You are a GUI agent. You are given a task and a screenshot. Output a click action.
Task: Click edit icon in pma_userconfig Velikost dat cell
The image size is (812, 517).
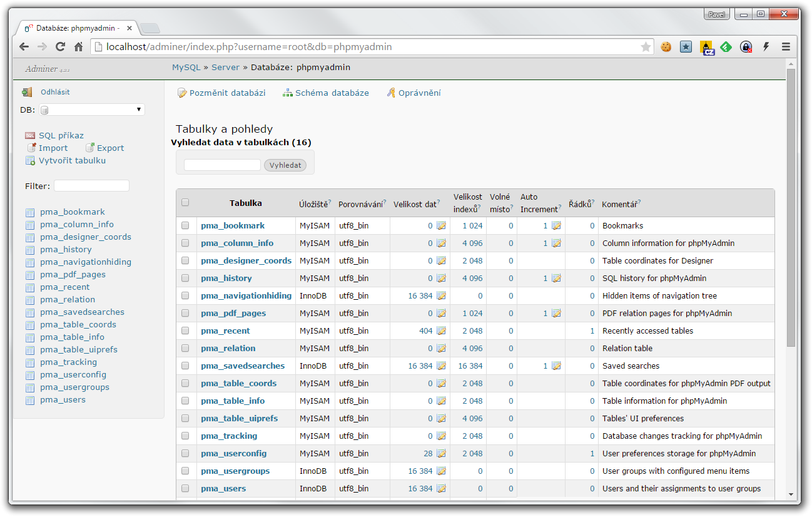(x=441, y=453)
